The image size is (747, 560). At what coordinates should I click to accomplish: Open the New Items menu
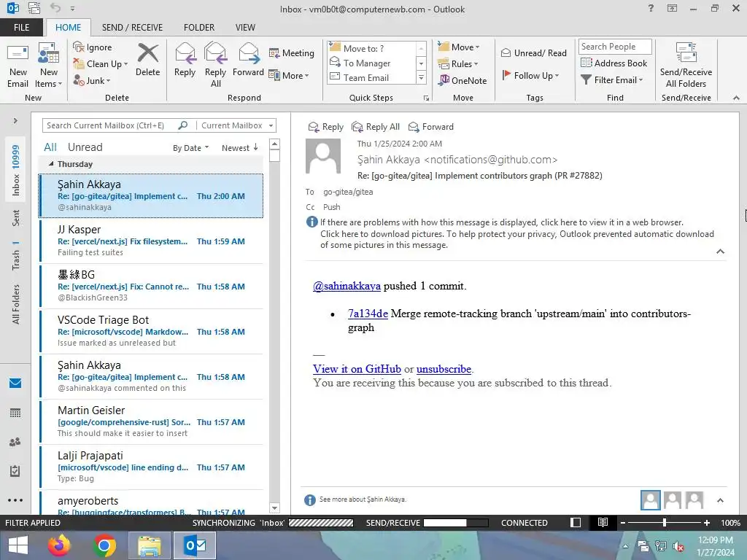click(x=48, y=65)
